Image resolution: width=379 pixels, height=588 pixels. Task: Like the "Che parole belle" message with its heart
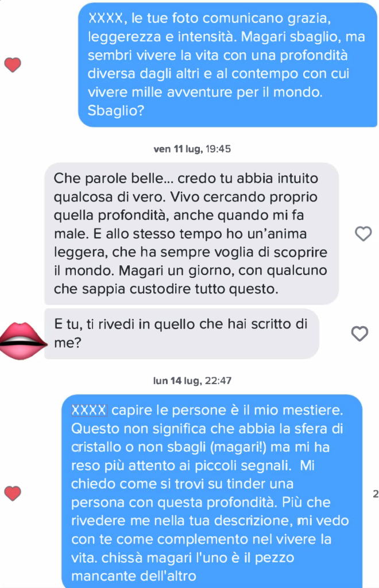pyautogui.click(x=363, y=234)
